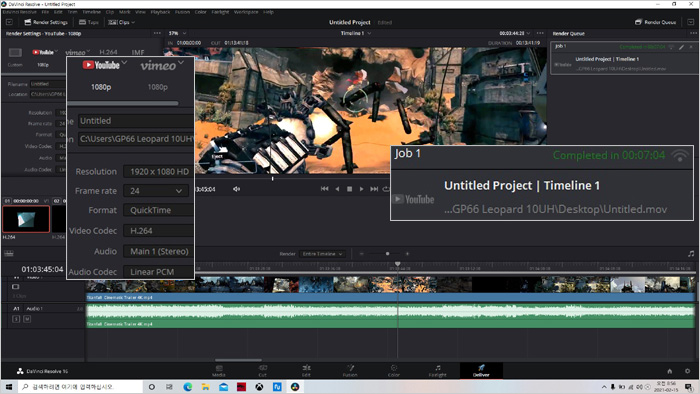Click the timeline horizontal scrollbar

click(238, 360)
